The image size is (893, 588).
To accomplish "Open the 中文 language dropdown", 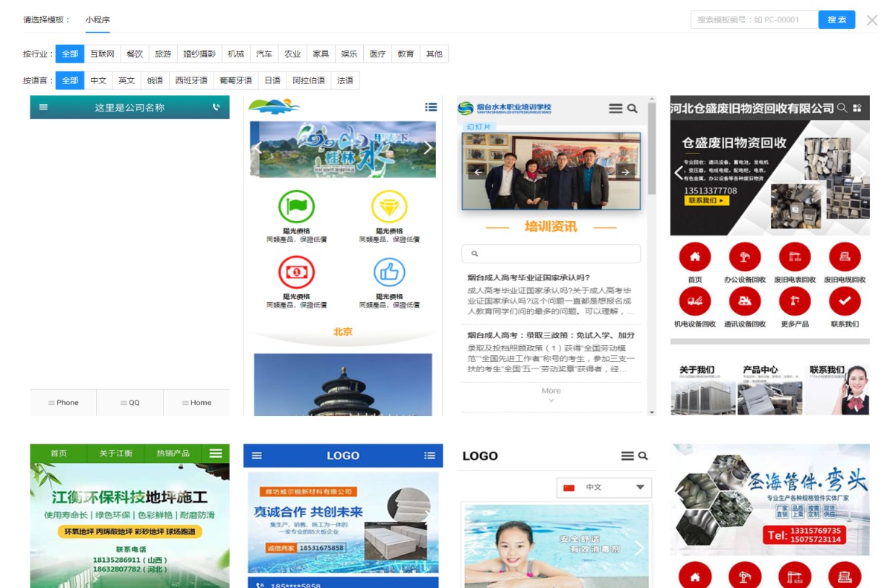I will [604, 488].
